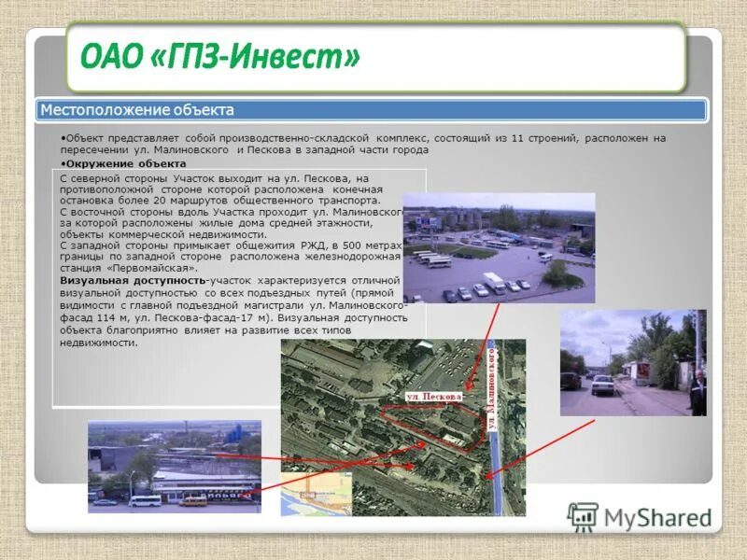Click the 'С восточной стороны' sentence
The width and height of the screenshot is (747, 560).
pyautogui.click(x=232, y=223)
